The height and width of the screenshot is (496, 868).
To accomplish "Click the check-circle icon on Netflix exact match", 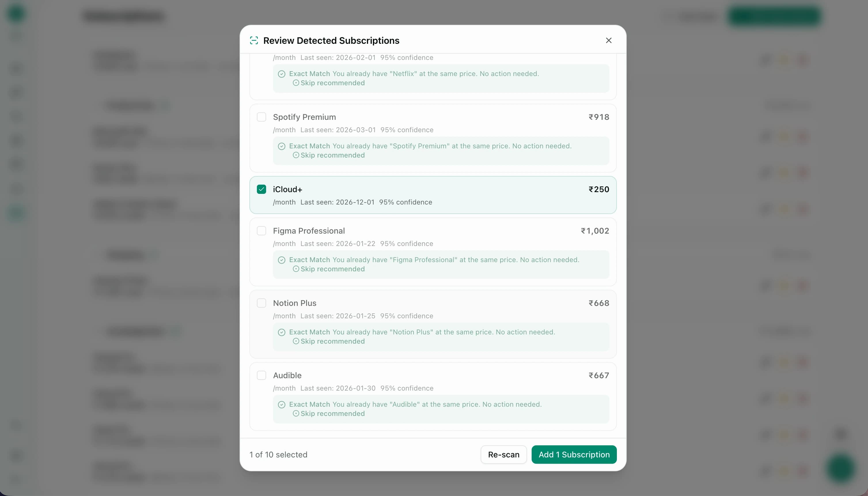I will pos(282,73).
